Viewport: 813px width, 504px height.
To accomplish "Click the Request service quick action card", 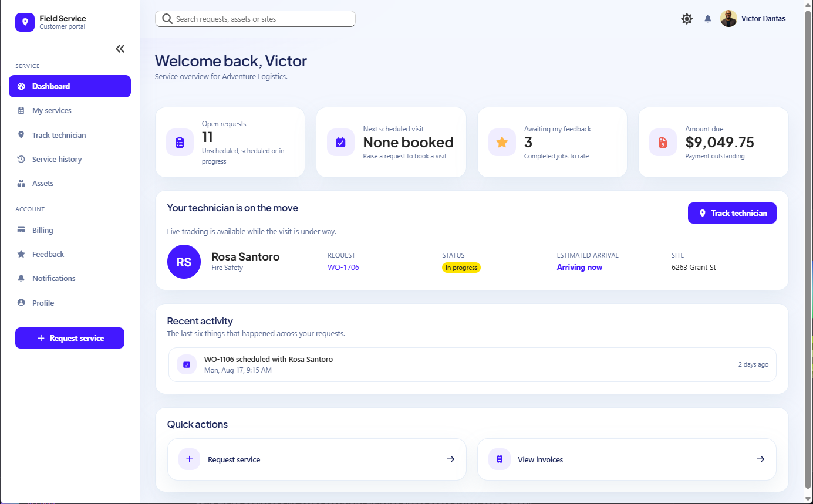I will pos(317,459).
